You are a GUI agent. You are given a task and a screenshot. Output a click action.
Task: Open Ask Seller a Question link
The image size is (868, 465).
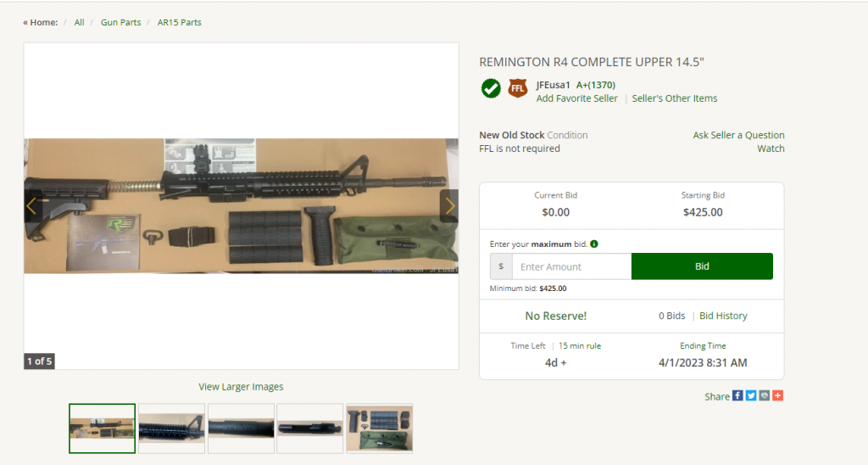[738, 135]
